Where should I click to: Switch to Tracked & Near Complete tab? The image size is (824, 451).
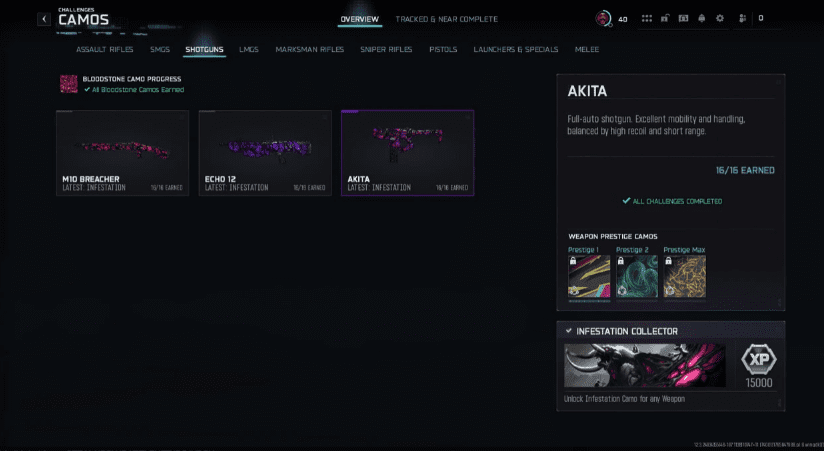(446, 19)
